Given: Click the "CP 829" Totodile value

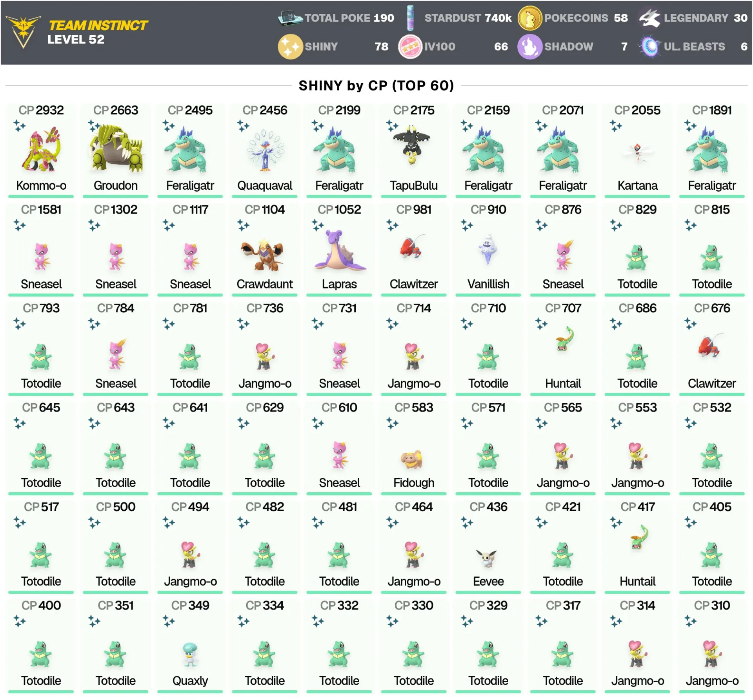Looking at the screenshot, I should [637, 210].
